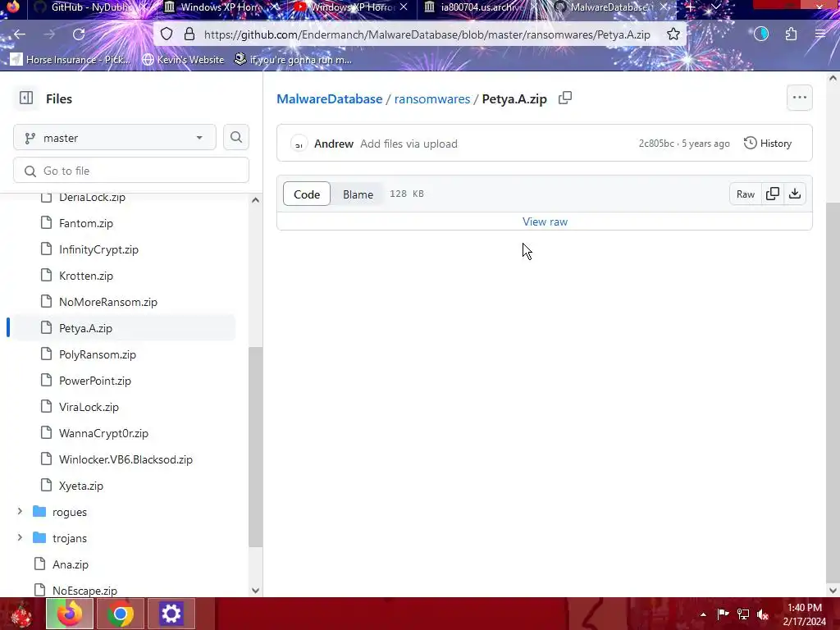The width and height of the screenshot is (840, 630).
Task: Click the Raw button
Action: point(745,194)
